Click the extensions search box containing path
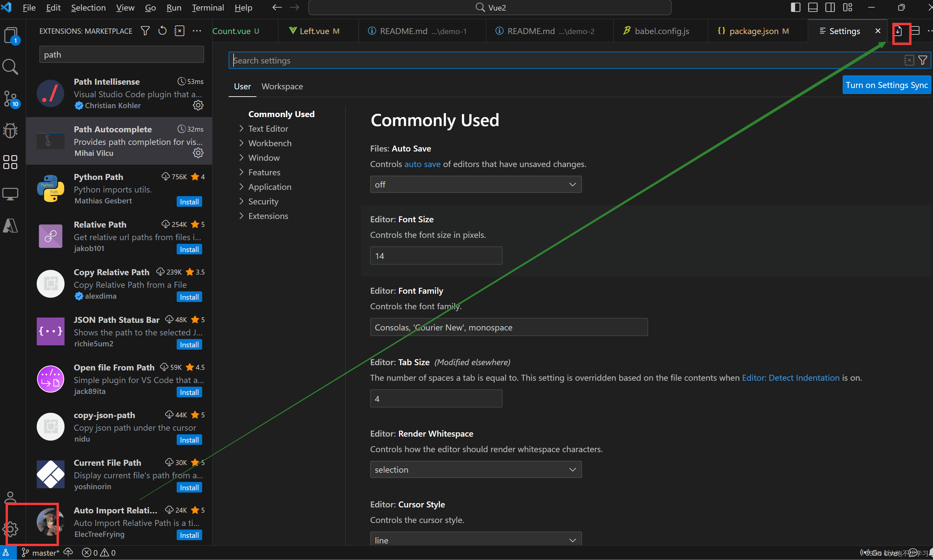933x560 pixels. [x=121, y=55]
